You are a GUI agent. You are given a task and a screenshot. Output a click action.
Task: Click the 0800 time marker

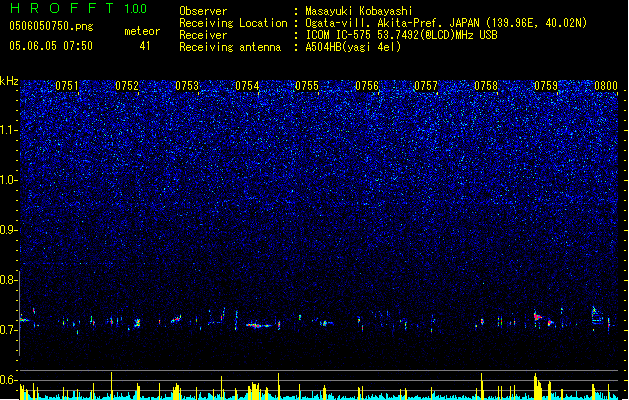point(606,86)
